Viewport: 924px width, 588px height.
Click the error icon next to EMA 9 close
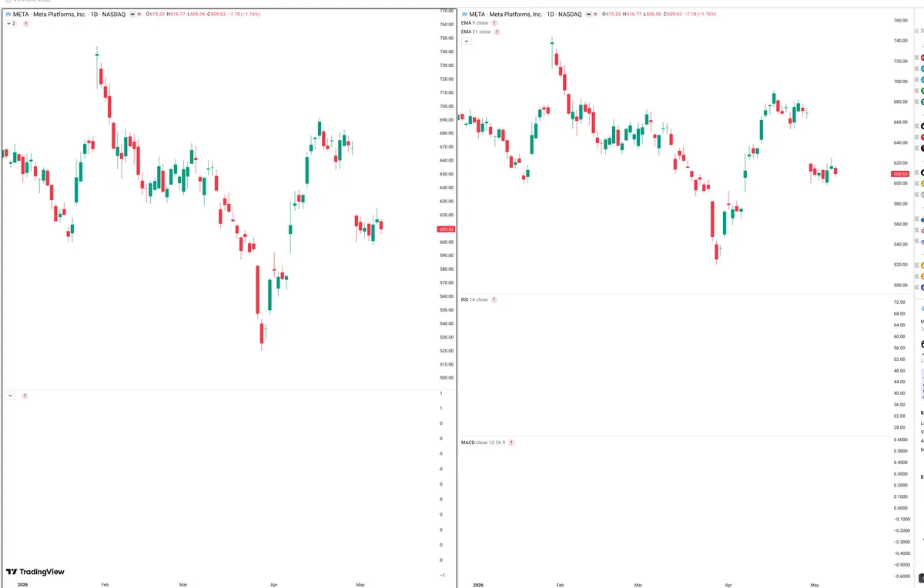pyautogui.click(x=494, y=23)
